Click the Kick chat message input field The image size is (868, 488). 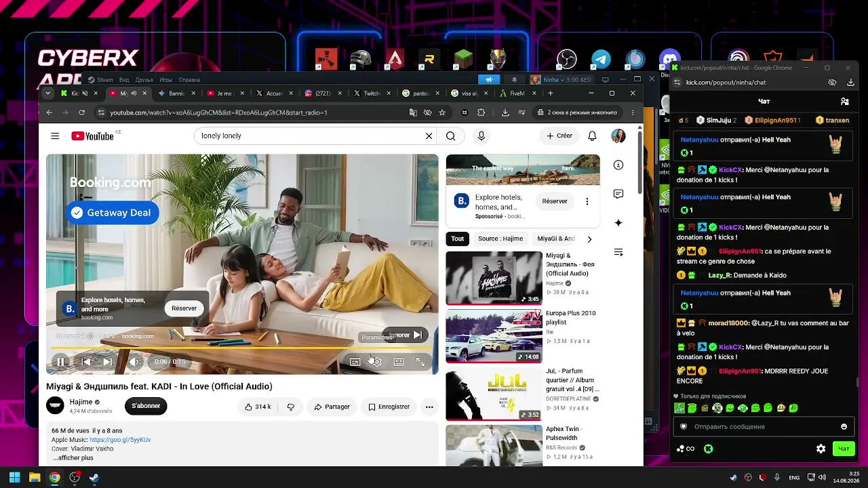point(763,426)
